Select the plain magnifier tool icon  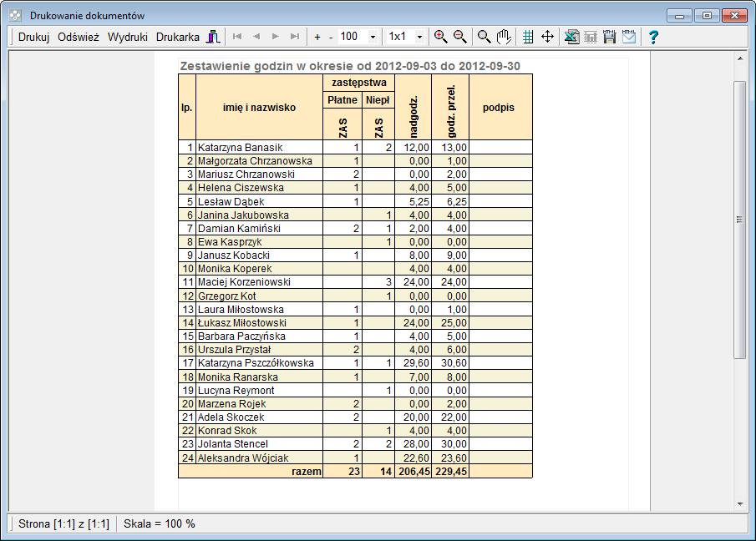click(484, 37)
